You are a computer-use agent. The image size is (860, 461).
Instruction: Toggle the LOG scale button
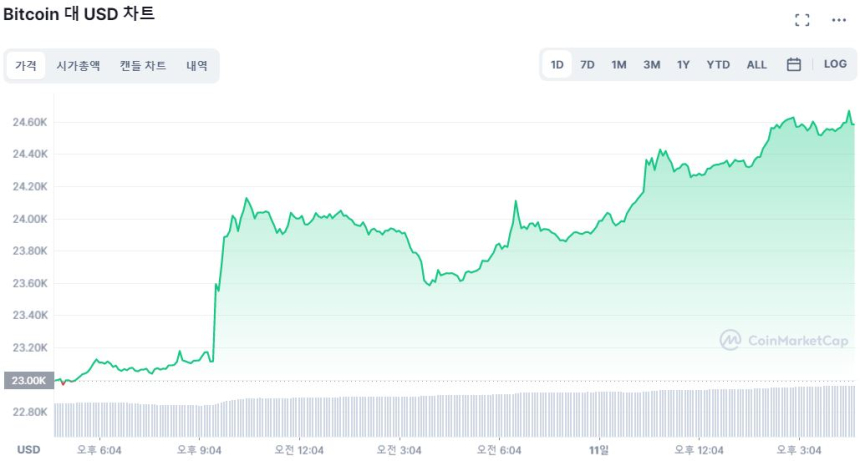coord(835,64)
